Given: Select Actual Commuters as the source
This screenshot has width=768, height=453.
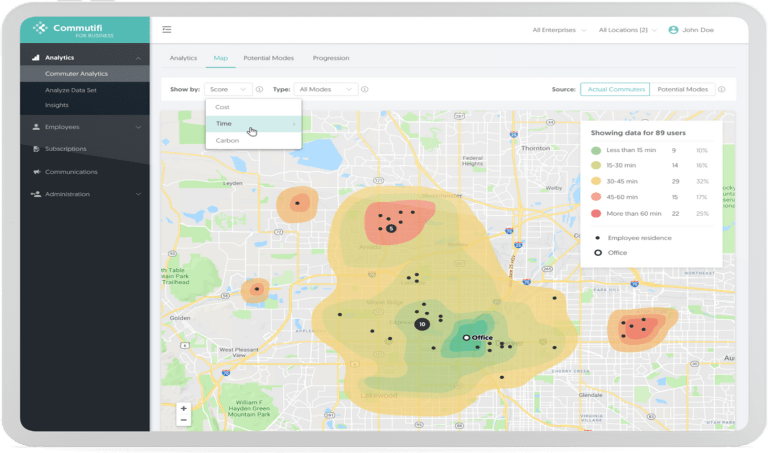Looking at the screenshot, I should click(x=614, y=89).
